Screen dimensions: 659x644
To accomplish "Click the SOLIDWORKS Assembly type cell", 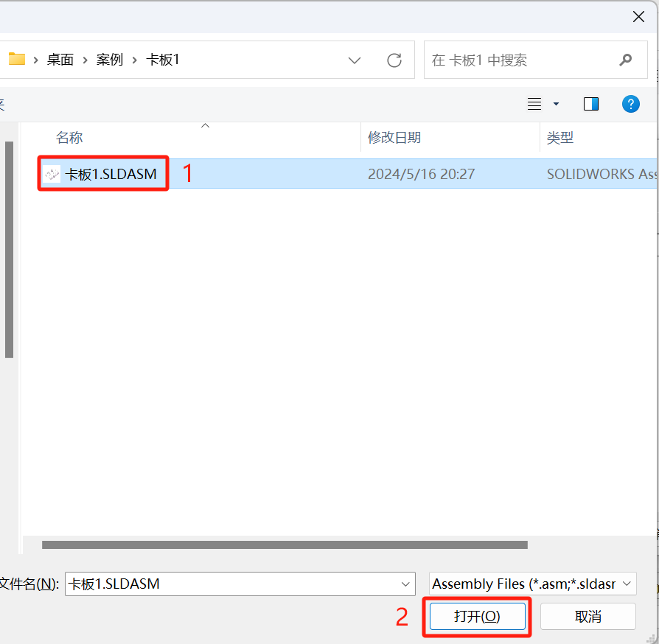I will (x=602, y=174).
